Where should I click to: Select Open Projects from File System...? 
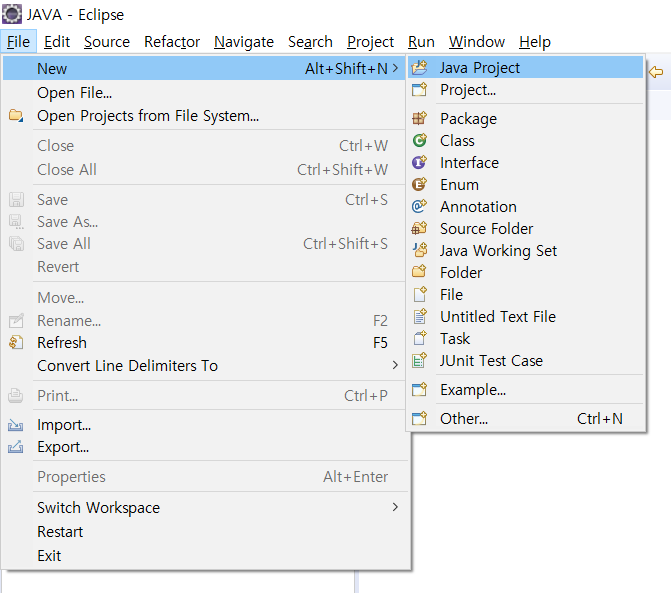tap(203, 116)
